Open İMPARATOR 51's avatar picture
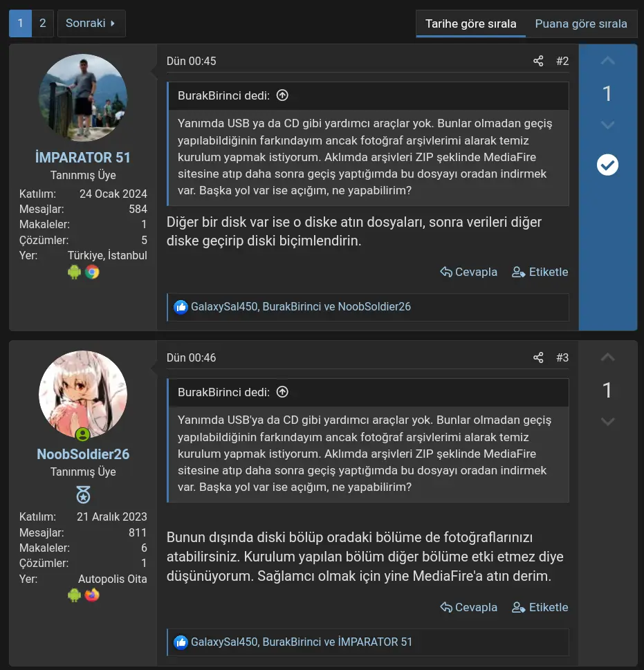The height and width of the screenshot is (670, 644). point(83,98)
